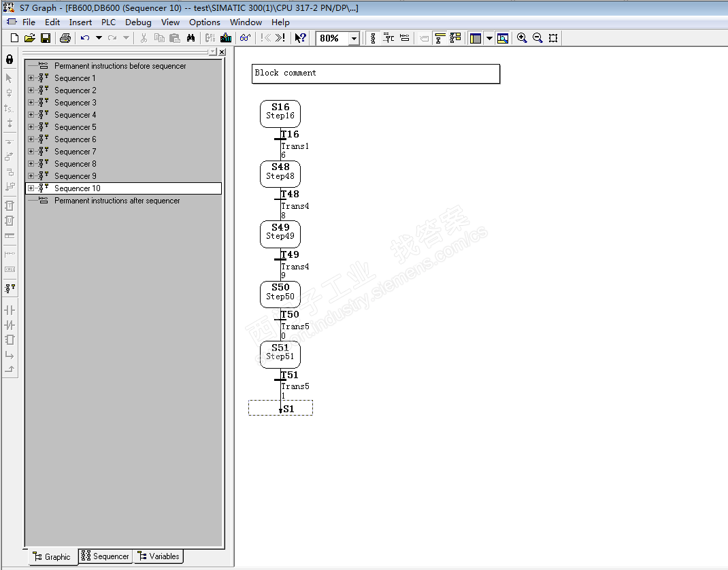Toggle the Monitor glasses icon
Viewport: 728px width, 570px height.
(x=245, y=38)
